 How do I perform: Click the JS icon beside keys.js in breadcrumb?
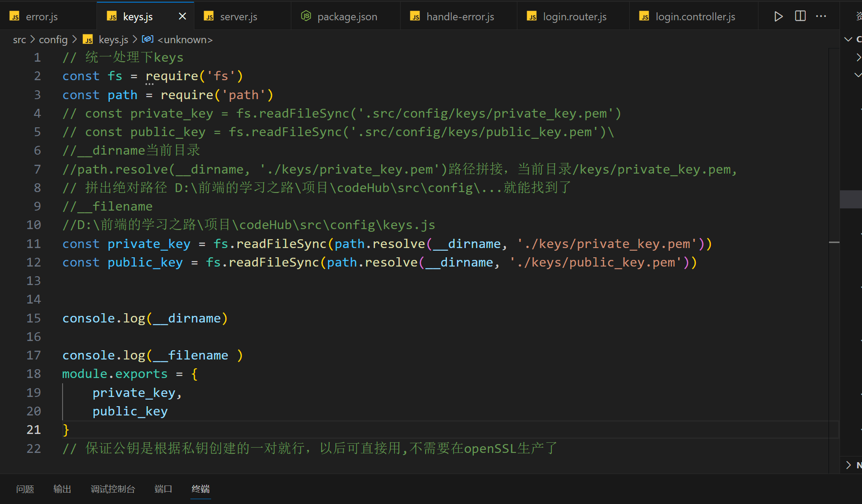point(88,39)
